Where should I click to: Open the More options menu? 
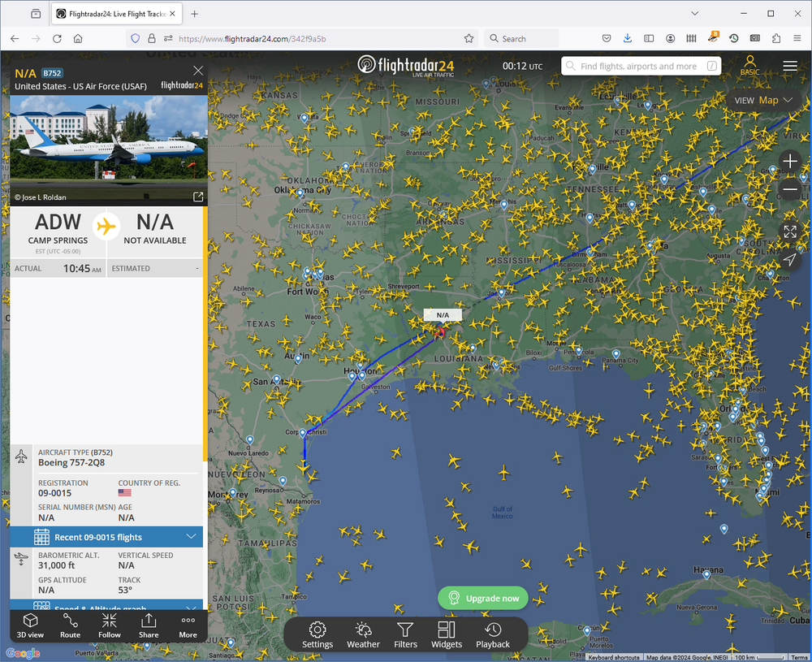coord(188,625)
